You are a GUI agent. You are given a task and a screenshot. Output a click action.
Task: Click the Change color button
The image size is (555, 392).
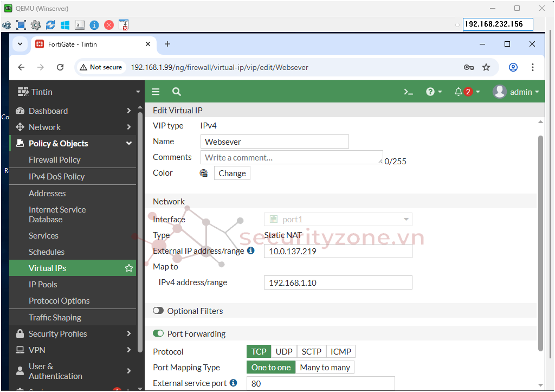click(232, 173)
